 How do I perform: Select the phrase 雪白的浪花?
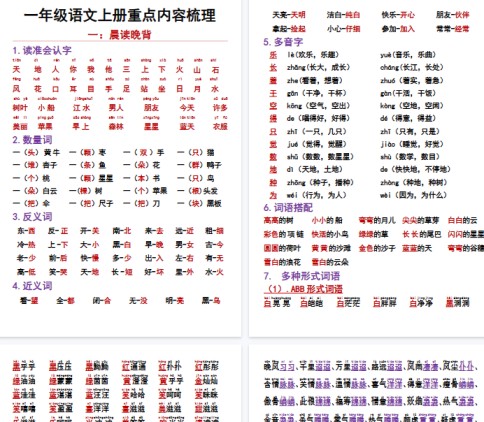point(282,262)
